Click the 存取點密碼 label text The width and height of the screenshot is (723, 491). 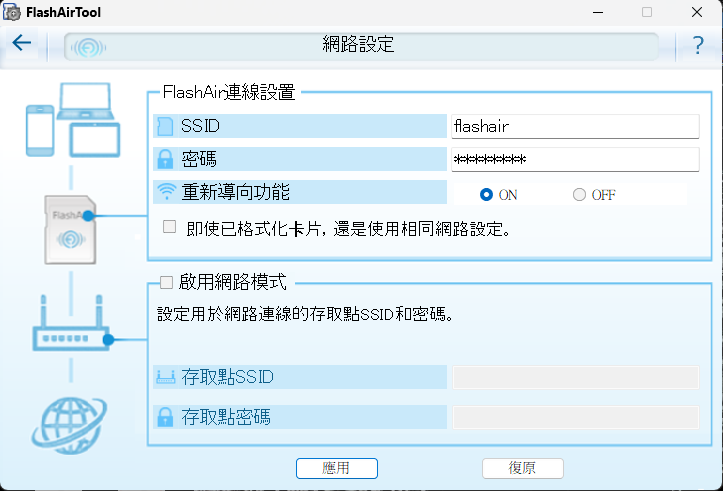(226, 417)
